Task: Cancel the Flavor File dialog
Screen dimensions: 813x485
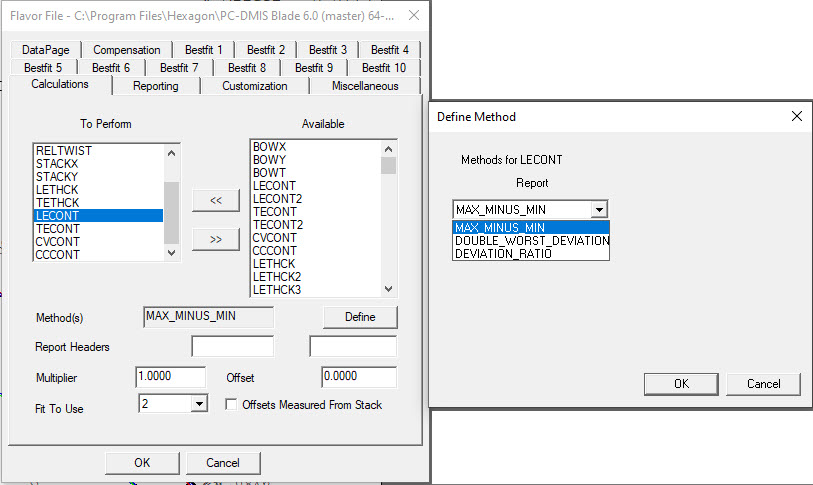Action: (223, 463)
